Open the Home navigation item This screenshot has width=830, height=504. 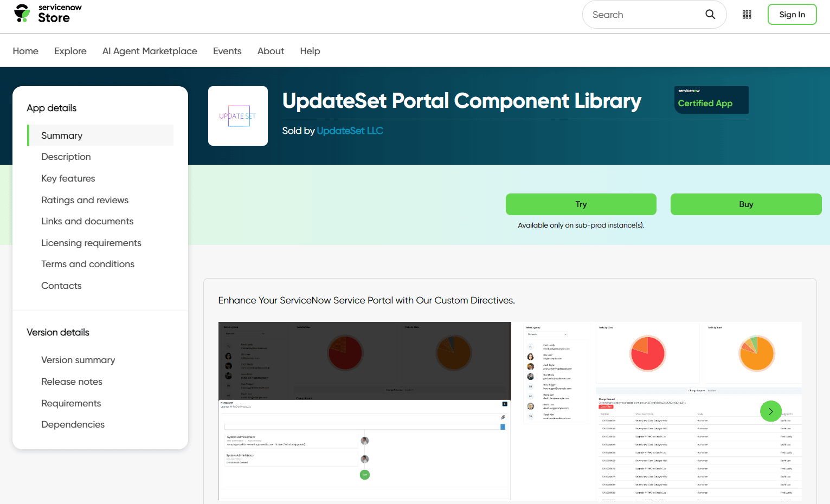[25, 50]
